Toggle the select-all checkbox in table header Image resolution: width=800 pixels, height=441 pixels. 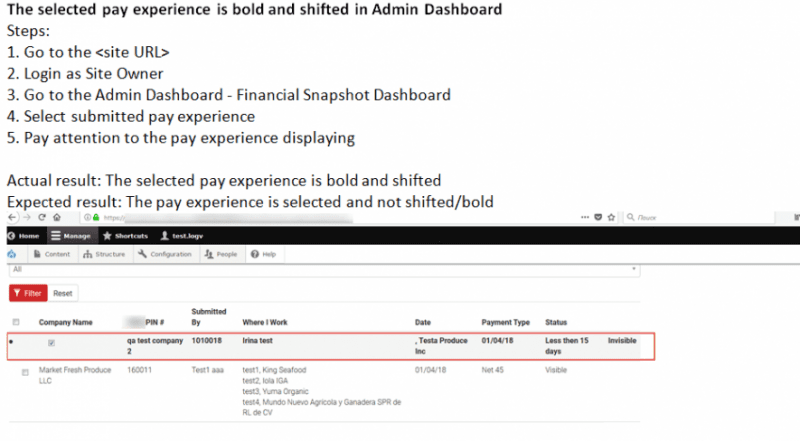click(x=15, y=322)
